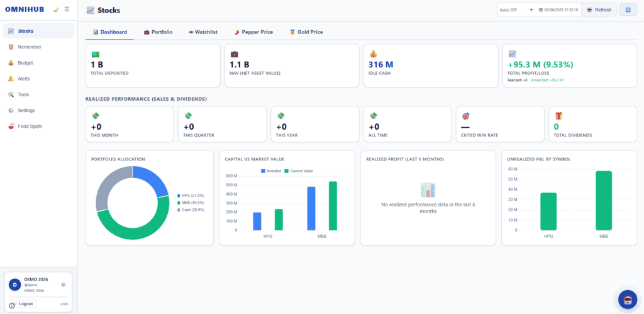Image resolution: width=644 pixels, height=314 pixels.
Task: Expand the Auto Off refresh dropdown
Action: pyautogui.click(x=516, y=10)
